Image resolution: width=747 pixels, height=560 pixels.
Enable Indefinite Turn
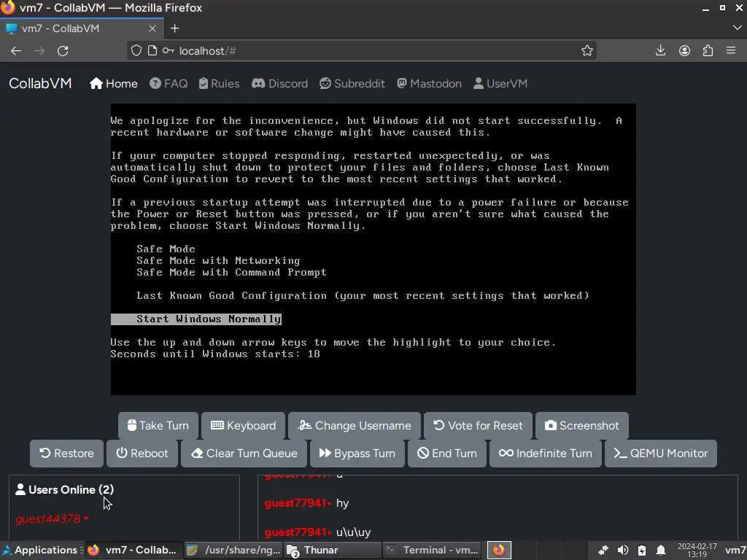click(x=546, y=454)
